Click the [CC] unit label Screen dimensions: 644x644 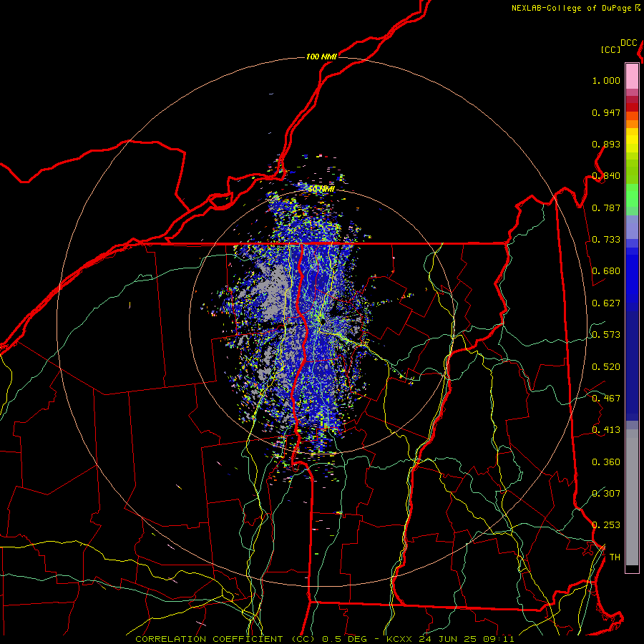pos(610,49)
